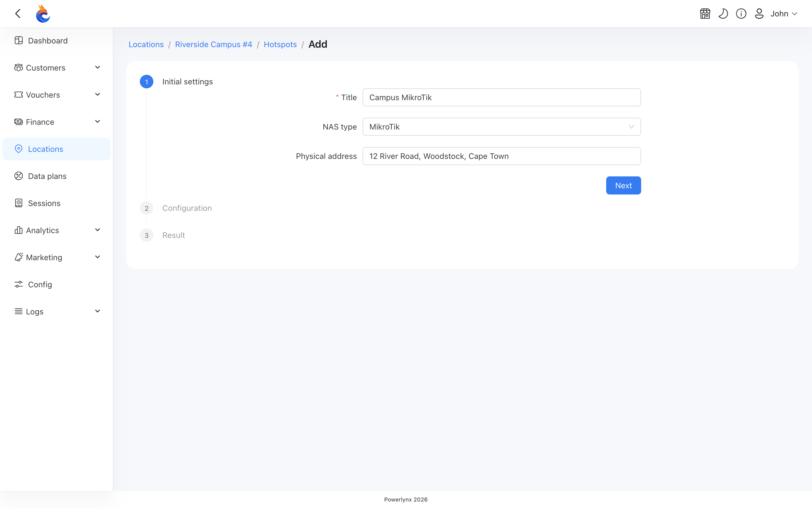
Task: Expand the Customers menu chevron
Action: (x=98, y=67)
